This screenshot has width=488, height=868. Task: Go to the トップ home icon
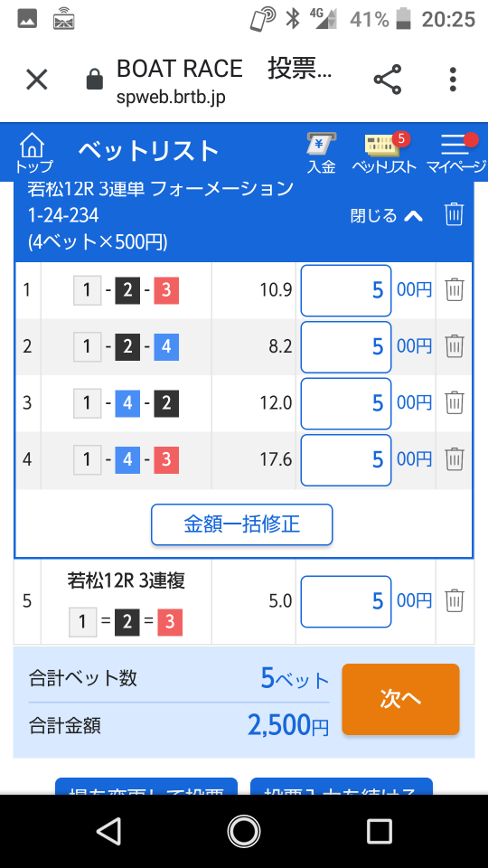point(33,153)
